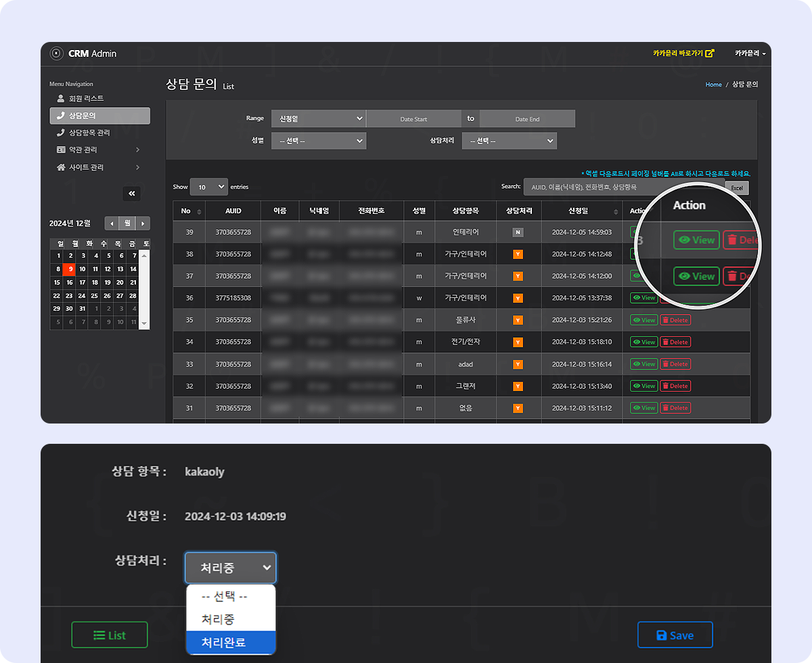Screen dimensions: 812x663
Task: Open the Show entries dropdown set to 10
Action: pyautogui.click(x=209, y=187)
